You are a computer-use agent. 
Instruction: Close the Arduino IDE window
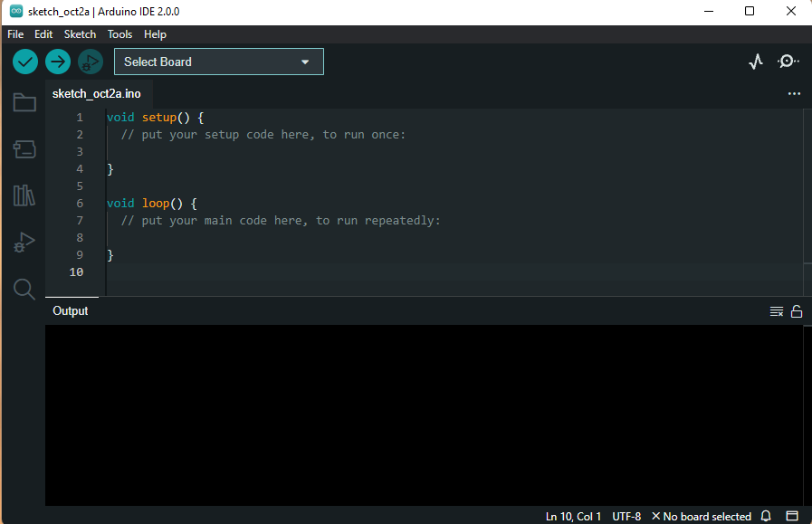coord(791,11)
